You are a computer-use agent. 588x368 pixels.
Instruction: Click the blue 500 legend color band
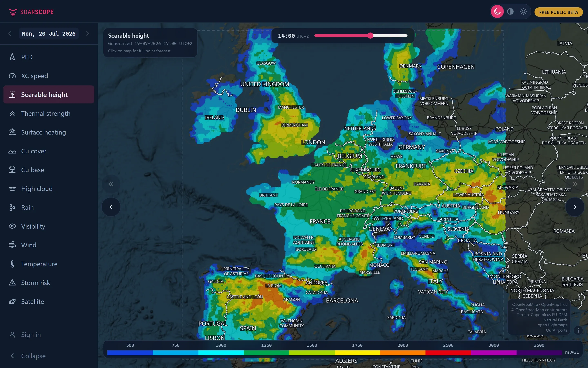(x=130, y=352)
